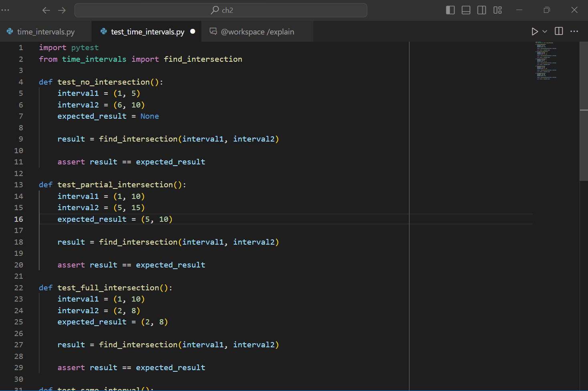Click "find_intersection" in the line 2 import

point(203,59)
